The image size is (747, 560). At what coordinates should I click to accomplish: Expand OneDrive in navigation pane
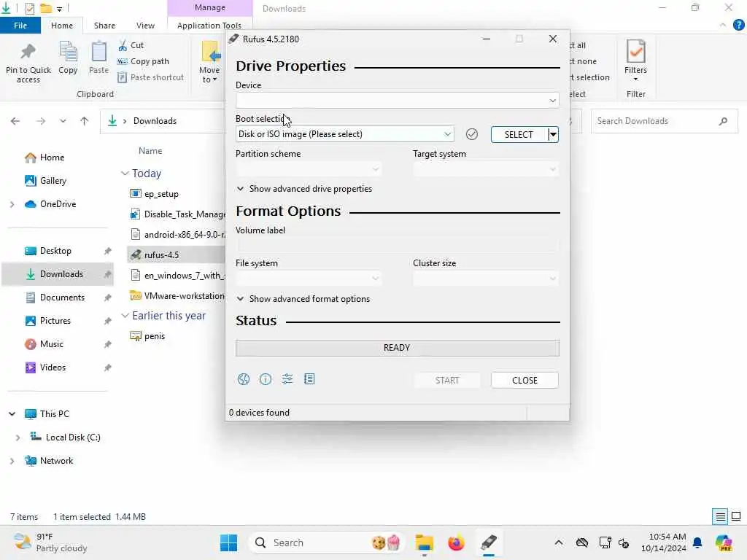pos(12,204)
